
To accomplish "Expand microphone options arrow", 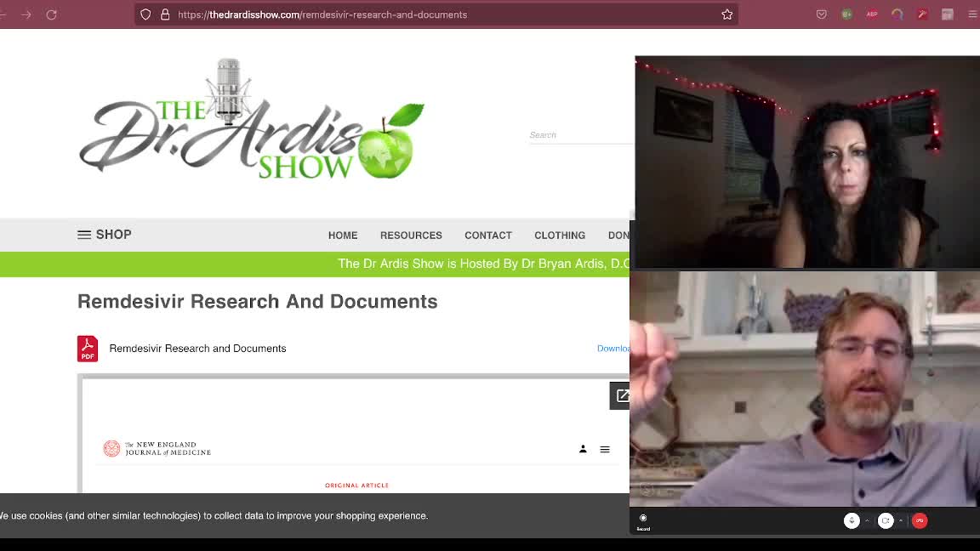I will (867, 520).
